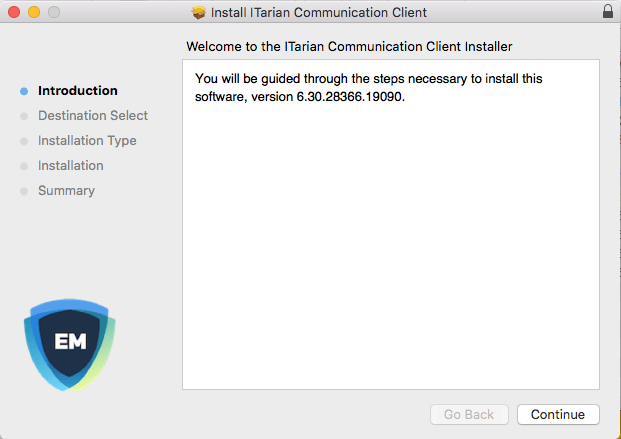Click the gray bullet beside Summary

[24, 191]
